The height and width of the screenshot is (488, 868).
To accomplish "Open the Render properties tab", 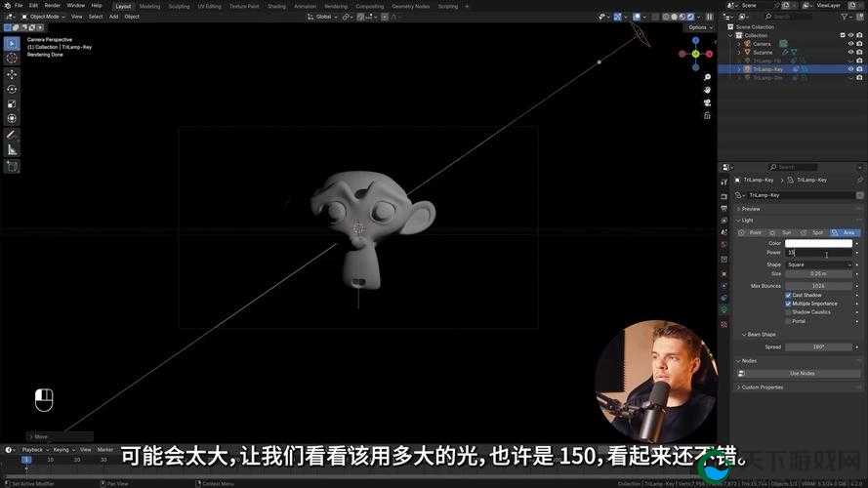I will pyautogui.click(x=724, y=196).
